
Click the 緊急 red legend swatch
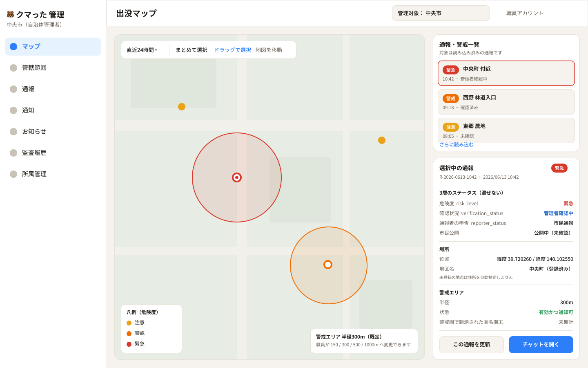point(129,344)
